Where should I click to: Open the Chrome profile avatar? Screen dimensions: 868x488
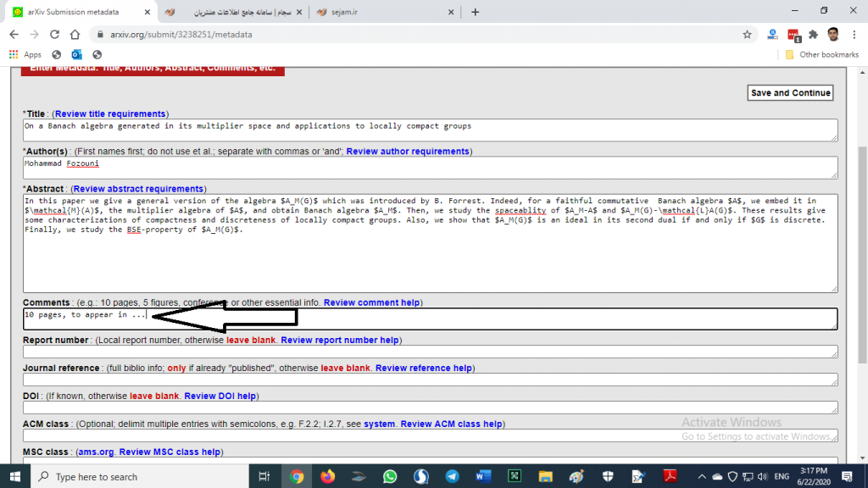tap(833, 34)
